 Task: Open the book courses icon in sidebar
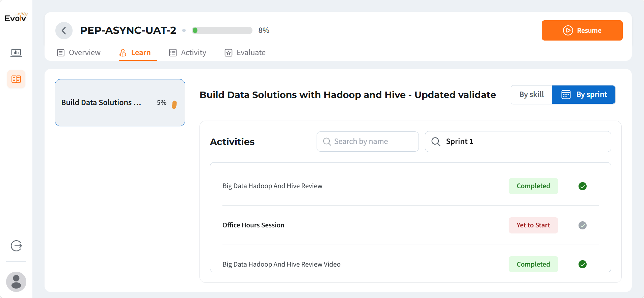16,79
